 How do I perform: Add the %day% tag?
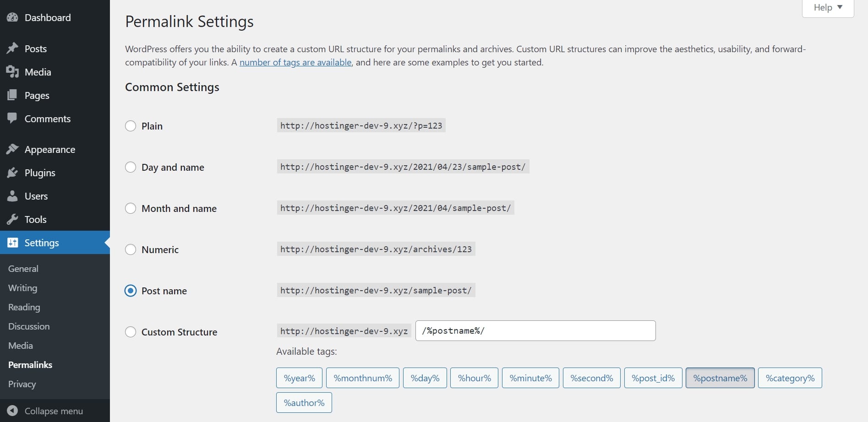(425, 378)
